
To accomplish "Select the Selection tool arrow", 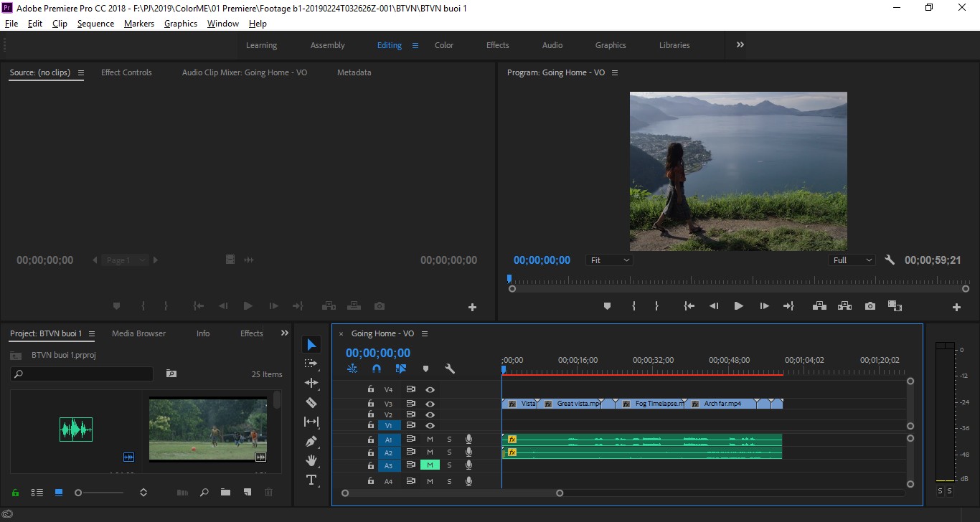I will click(311, 345).
